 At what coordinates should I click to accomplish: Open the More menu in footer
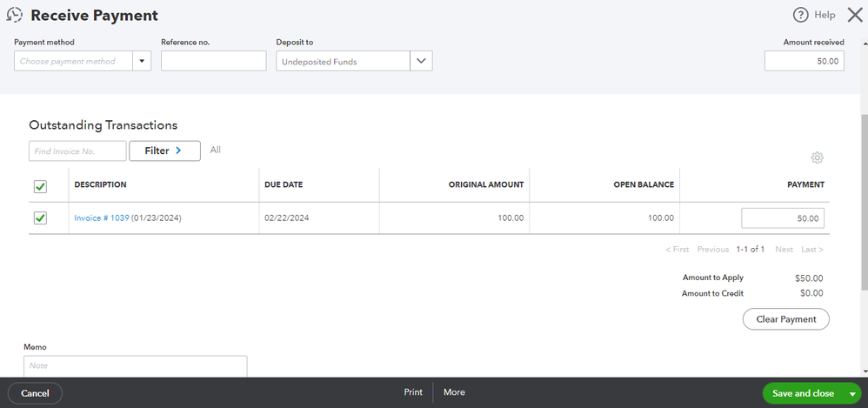(454, 392)
